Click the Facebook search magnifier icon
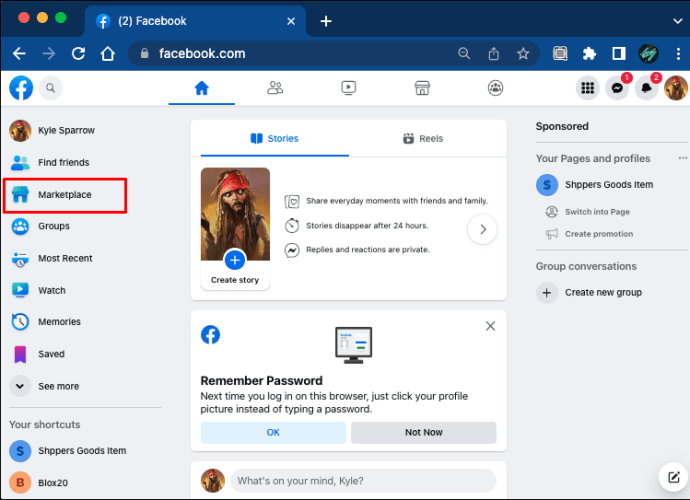The width and height of the screenshot is (690, 500). [x=51, y=88]
